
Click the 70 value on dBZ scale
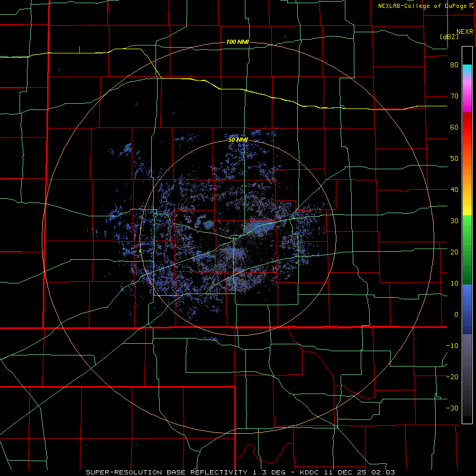pos(454,96)
